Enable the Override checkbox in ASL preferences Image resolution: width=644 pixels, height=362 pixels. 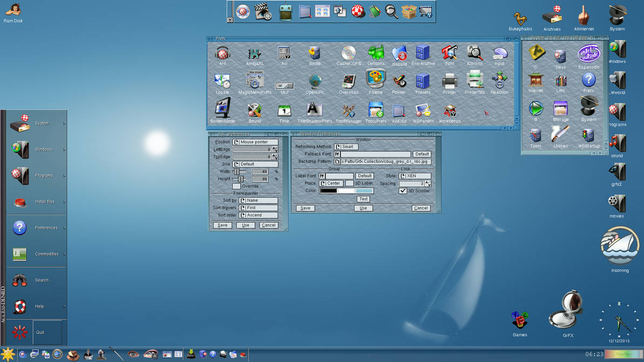(236, 186)
